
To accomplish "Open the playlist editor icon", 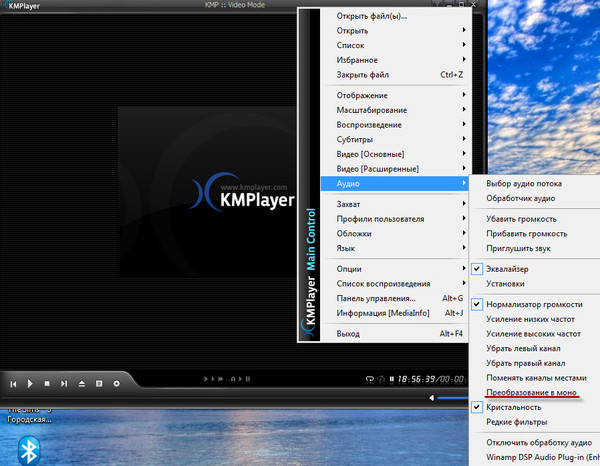I will click(x=99, y=383).
